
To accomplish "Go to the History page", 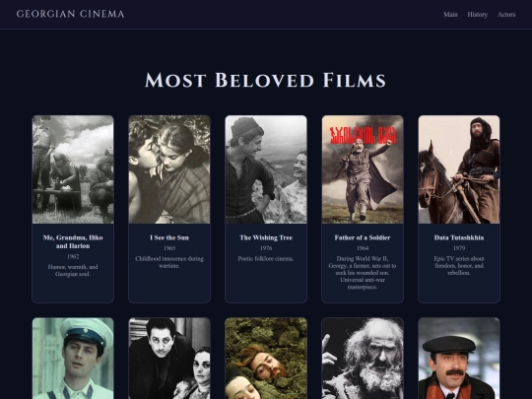I will 478,14.
